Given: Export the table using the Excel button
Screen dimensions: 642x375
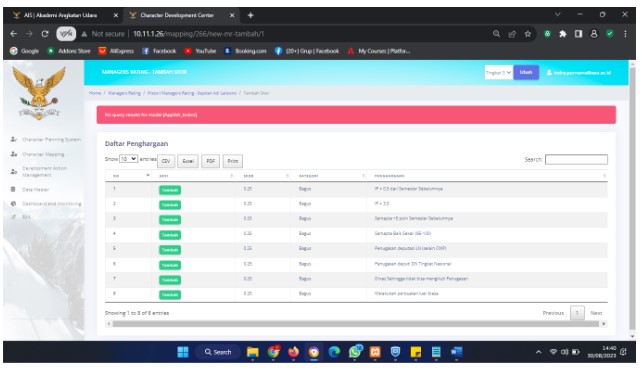Looking at the screenshot, I should coord(188,161).
